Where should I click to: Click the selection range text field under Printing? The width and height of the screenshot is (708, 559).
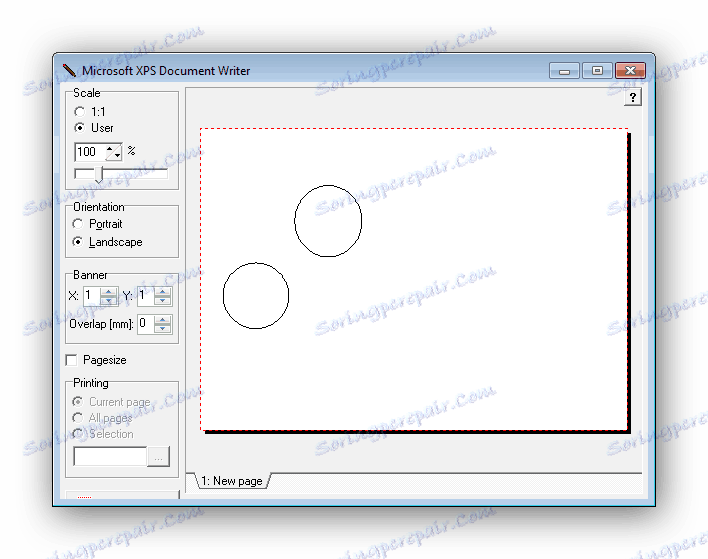pyautogui.click(x=110, y=456)
